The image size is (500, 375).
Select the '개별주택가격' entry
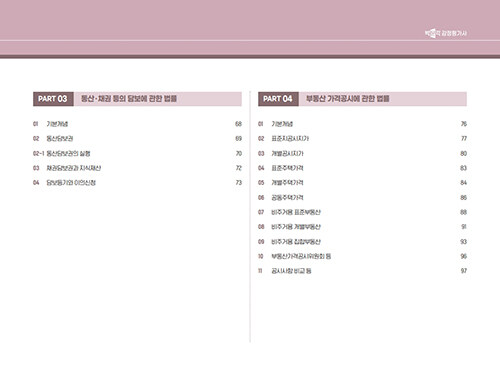point(287,183)
